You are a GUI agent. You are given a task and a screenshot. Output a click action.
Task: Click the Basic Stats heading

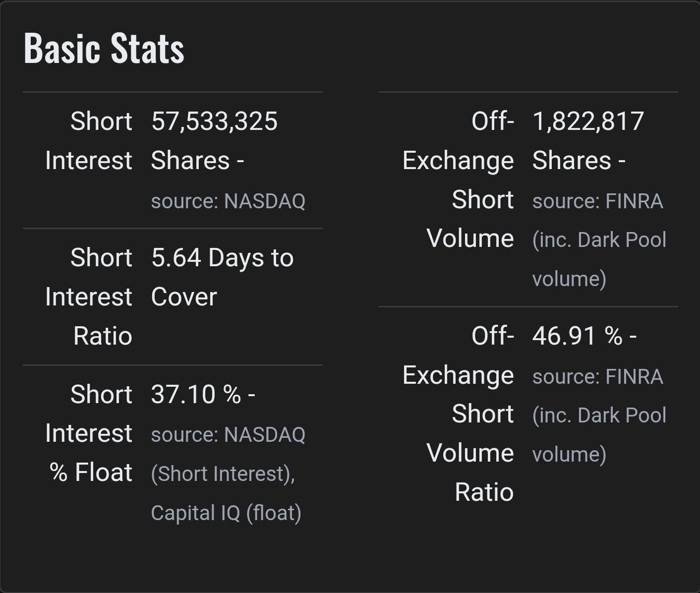(104, 48)
